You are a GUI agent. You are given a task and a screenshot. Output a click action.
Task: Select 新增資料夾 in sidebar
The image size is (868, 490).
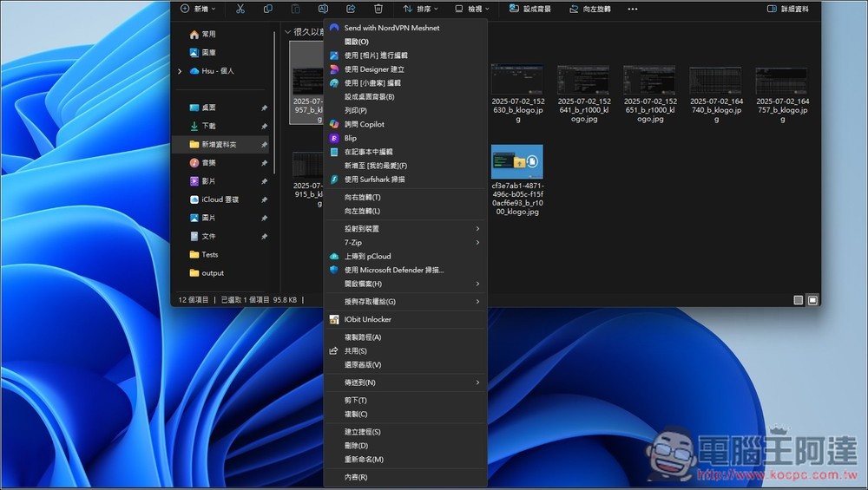(x=221, y=144)
